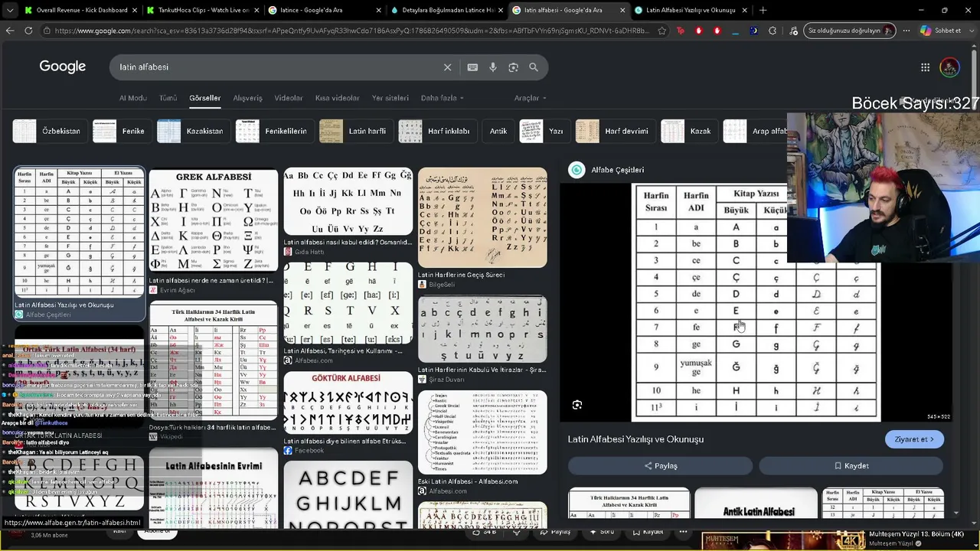Open the 'GREK ALFABESİ' image result
The width and height of the screenshot is (980, 551).
point(214,220)
